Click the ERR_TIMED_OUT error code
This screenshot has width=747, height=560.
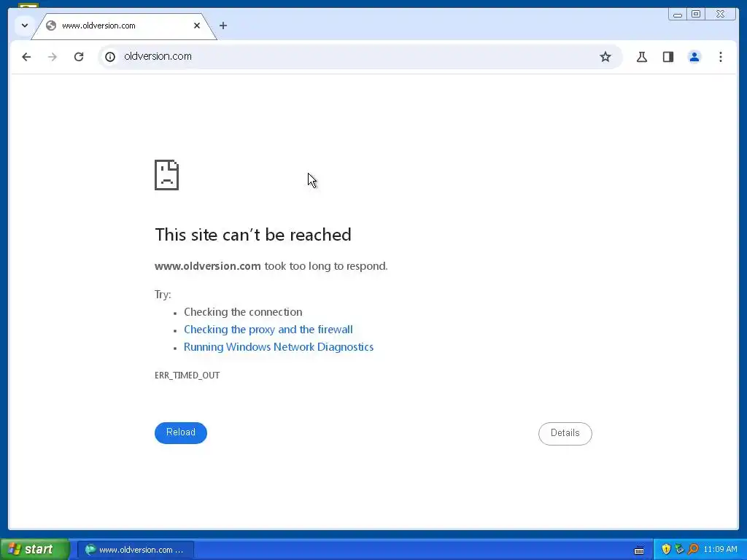[187, 376]
